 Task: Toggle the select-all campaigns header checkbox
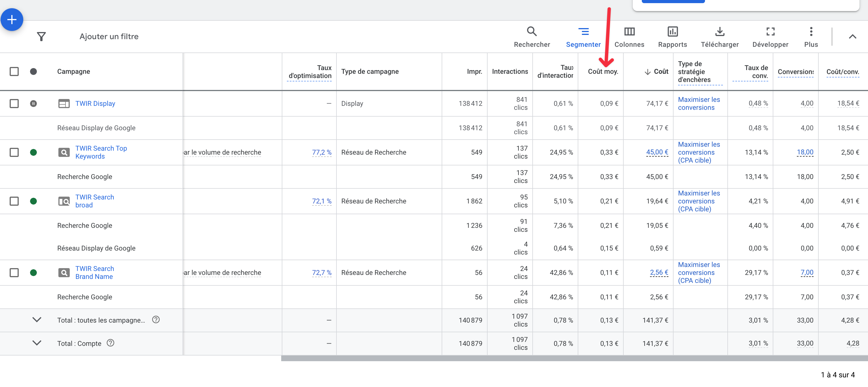click(14, 71)
